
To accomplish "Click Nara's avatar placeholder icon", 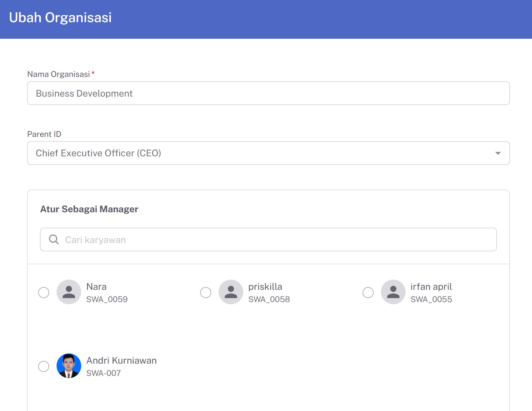I will [x=69, y=292].
